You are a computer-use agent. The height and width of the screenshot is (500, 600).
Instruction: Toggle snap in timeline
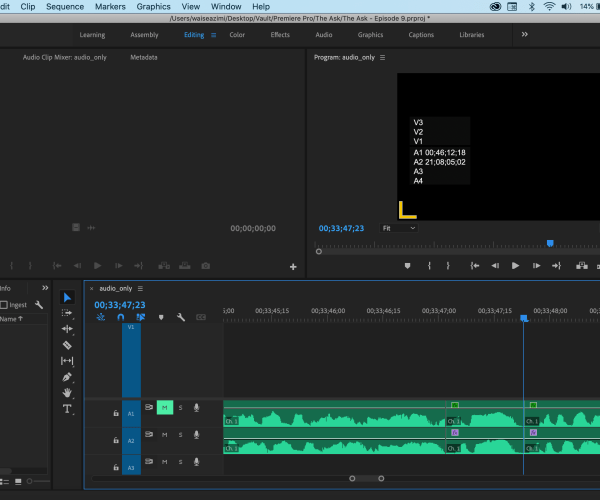tap(120, 317)
